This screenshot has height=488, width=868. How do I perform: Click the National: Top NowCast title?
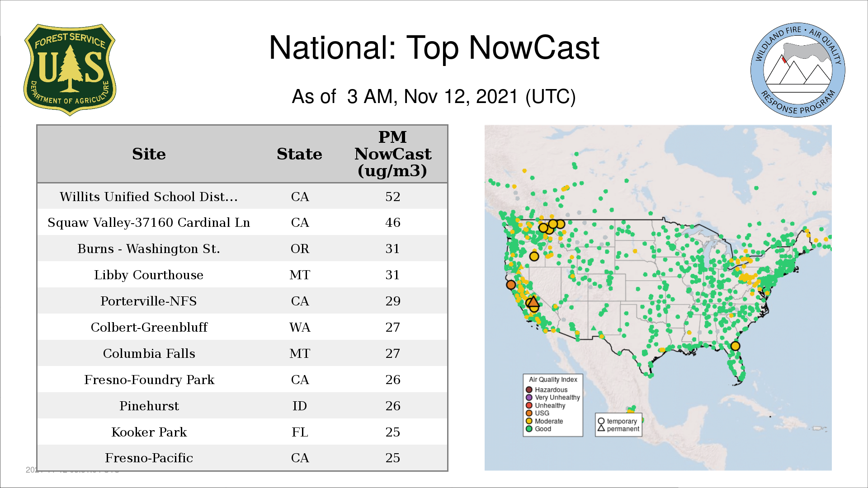(x=434, y=48)
